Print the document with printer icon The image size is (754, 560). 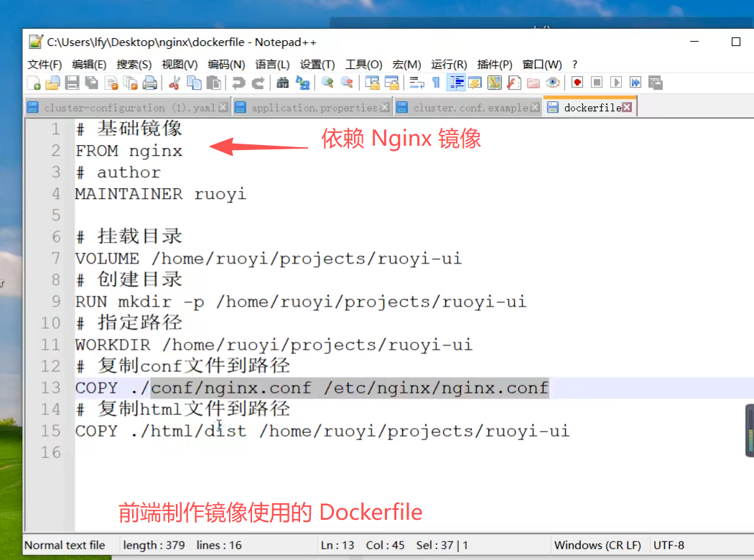pos(150,83)
